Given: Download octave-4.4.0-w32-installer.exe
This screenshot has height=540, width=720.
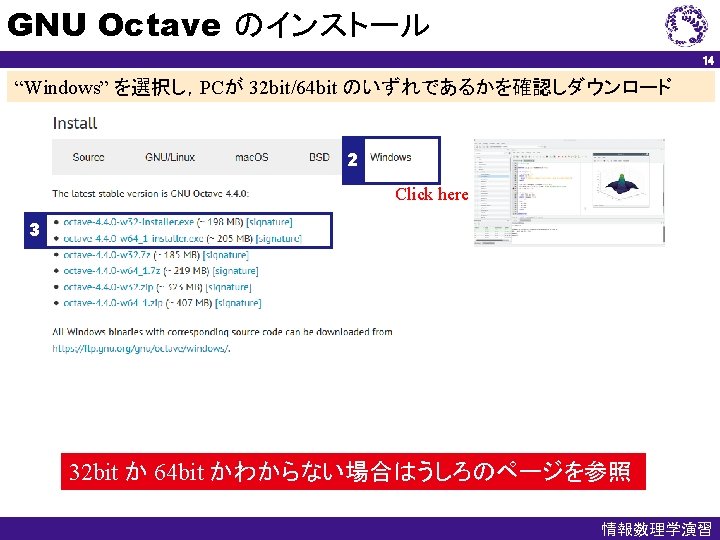Looking at the screenshot, I should 129,222.
